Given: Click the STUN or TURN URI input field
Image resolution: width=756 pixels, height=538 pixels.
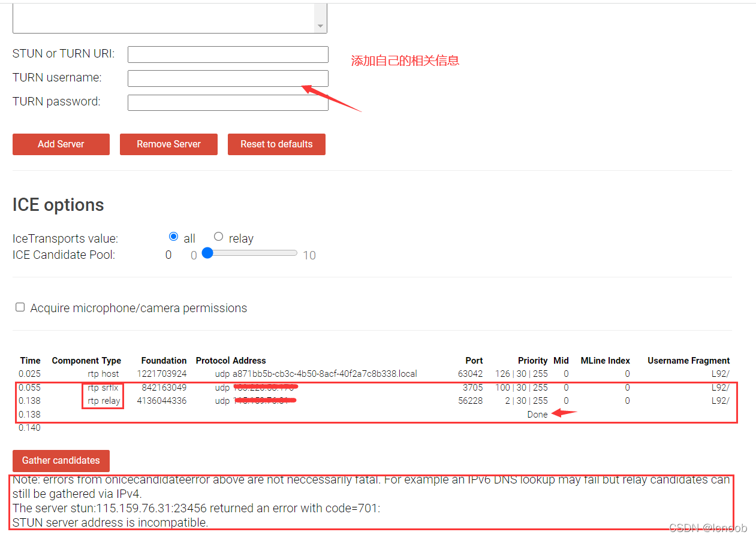Looking at the screenshot, I should [x=228, y=55].
